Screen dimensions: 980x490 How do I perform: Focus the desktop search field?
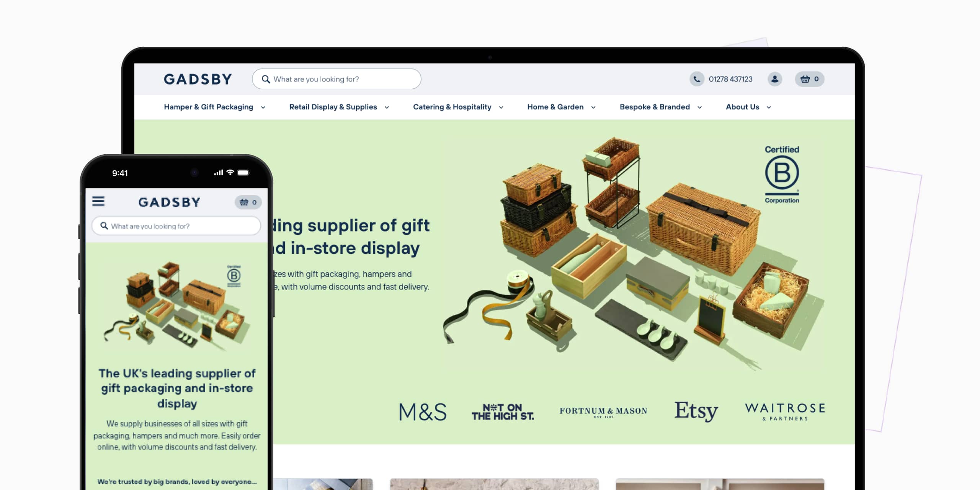(336, 79)
